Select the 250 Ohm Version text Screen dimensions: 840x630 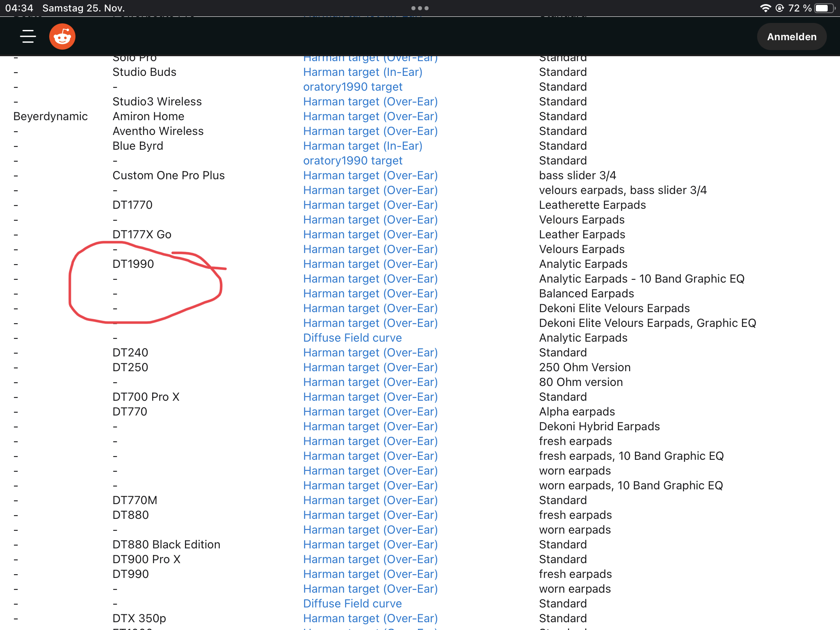[x=585, y=367]
